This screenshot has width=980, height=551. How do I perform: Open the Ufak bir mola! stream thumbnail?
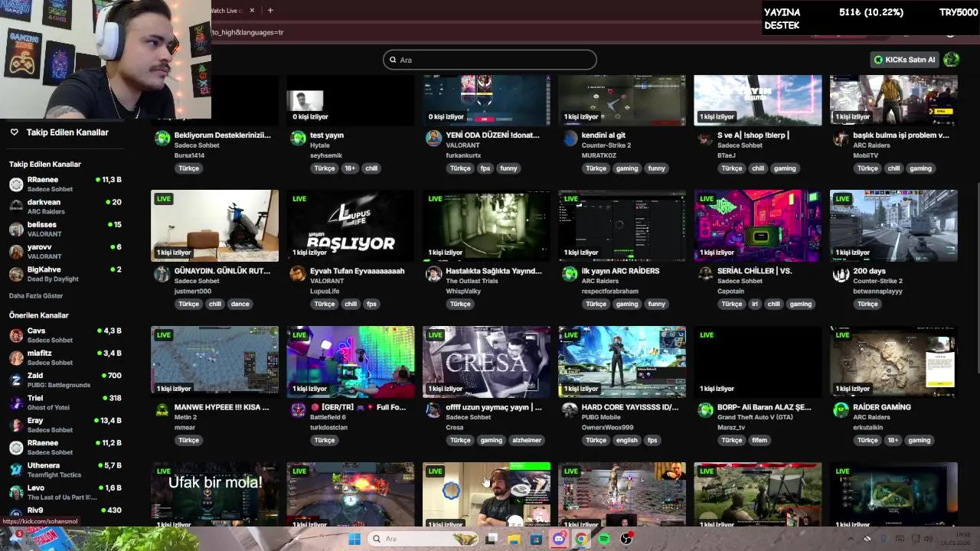pyautogui.click(x=215, y=494)
